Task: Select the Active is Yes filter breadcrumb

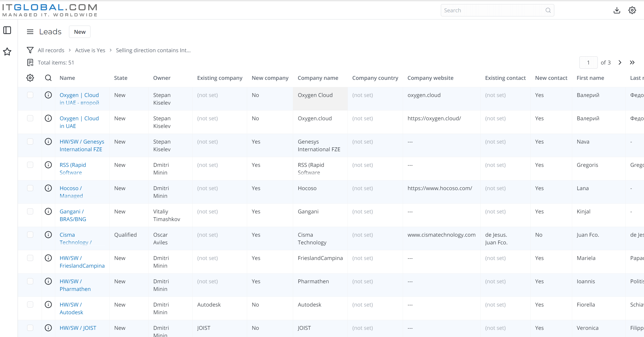Action: tap(90, 50)
